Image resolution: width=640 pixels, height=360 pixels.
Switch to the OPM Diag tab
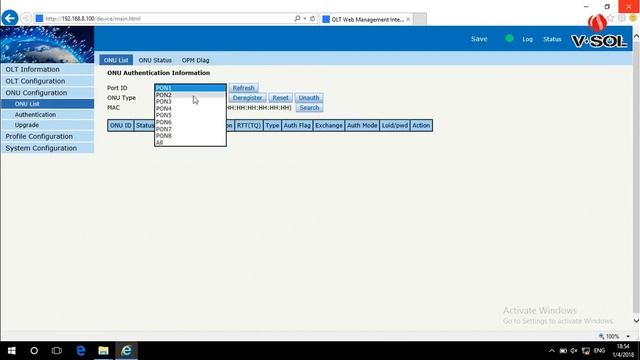[x=196, y=60]
